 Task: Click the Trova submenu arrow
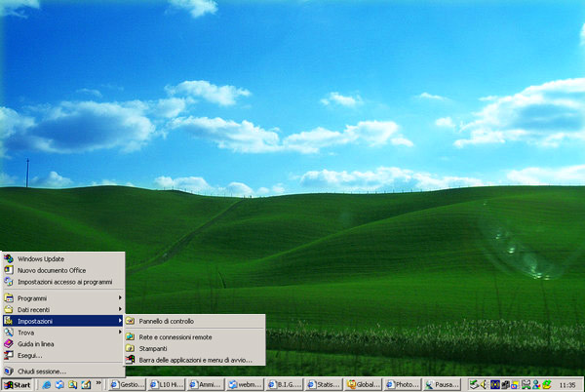coord(120,332)
